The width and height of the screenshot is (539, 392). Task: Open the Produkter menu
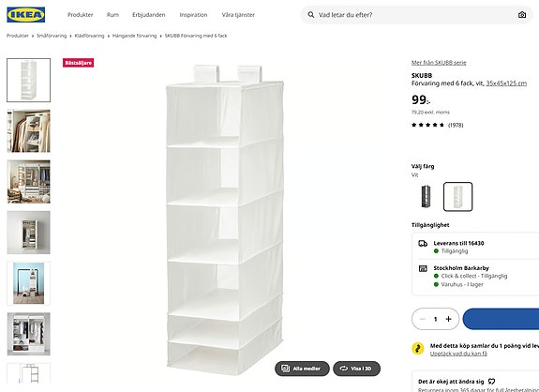point(80,15)
